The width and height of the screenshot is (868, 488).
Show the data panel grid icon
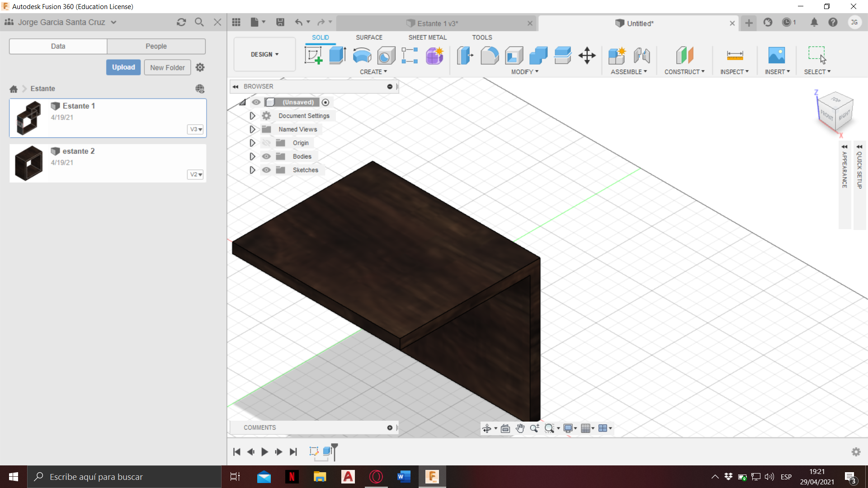coord(236,22)
